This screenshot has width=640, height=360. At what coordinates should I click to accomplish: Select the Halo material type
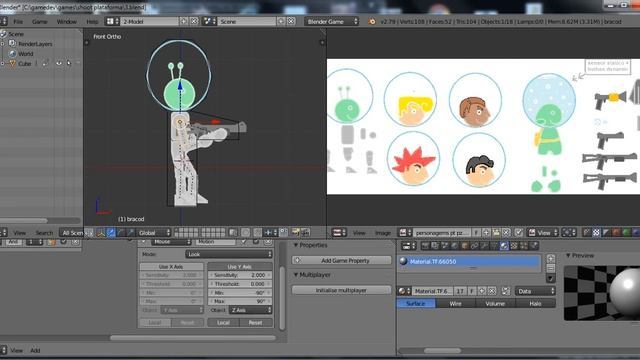coord(535,303)
